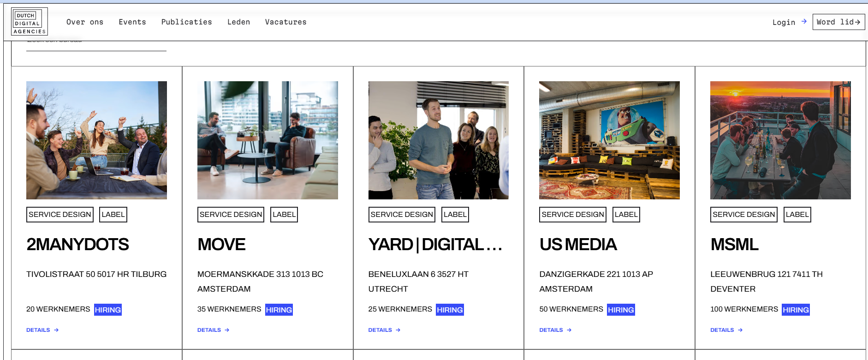Click the 100 Werknemers text

coord(744,309)
